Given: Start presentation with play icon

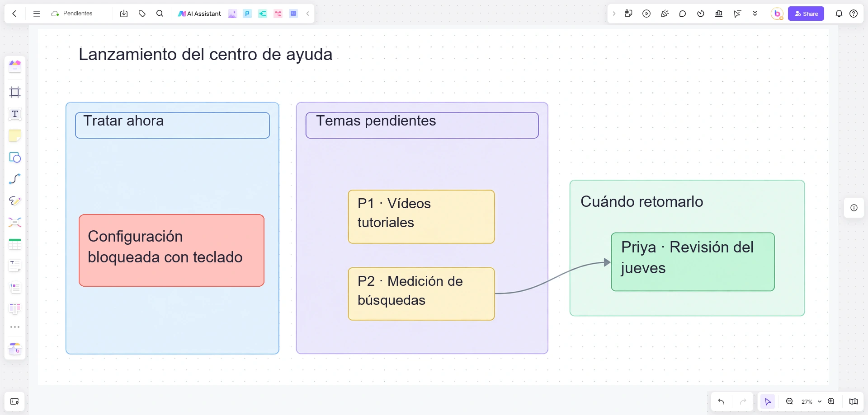Looking at the screenshot, I should (x=646, y=14).
